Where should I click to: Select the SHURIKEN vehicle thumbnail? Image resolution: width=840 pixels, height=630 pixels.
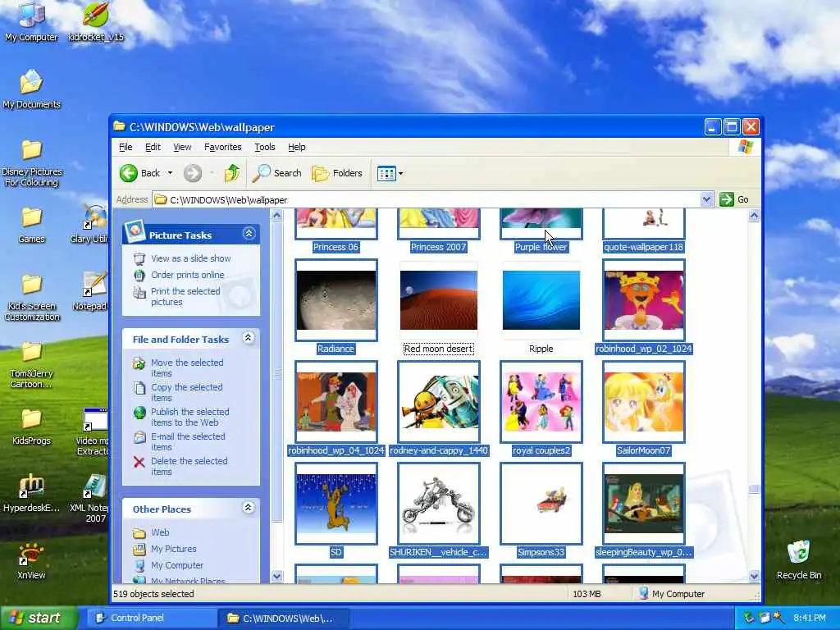(439, 504)
